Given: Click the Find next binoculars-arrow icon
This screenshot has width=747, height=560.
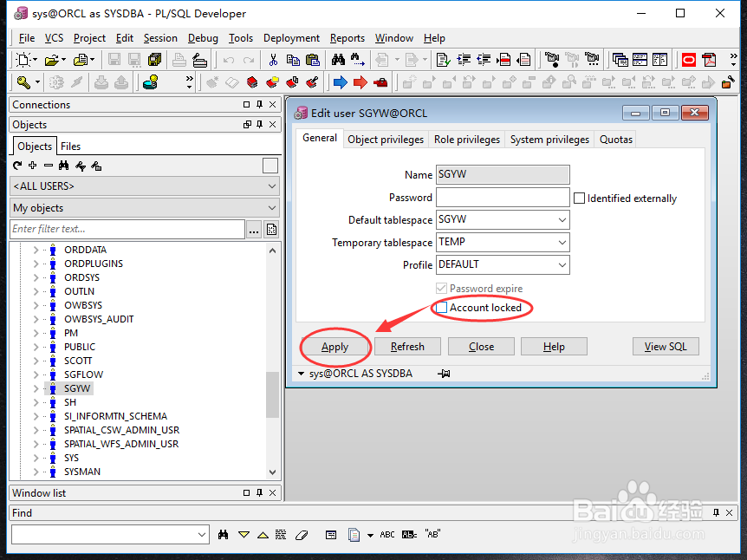Looking at the screenshot, I should (357, 60).
